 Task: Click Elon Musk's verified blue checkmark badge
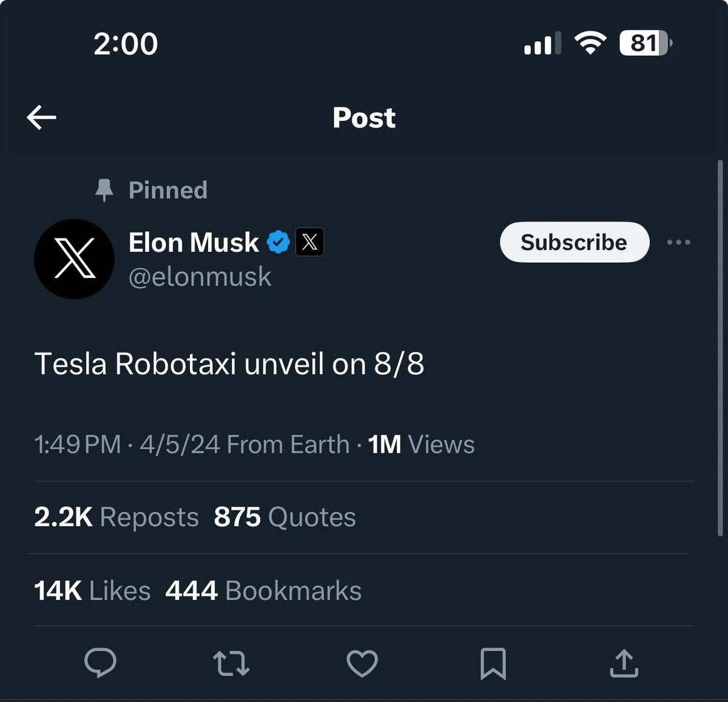click(278, 241)
